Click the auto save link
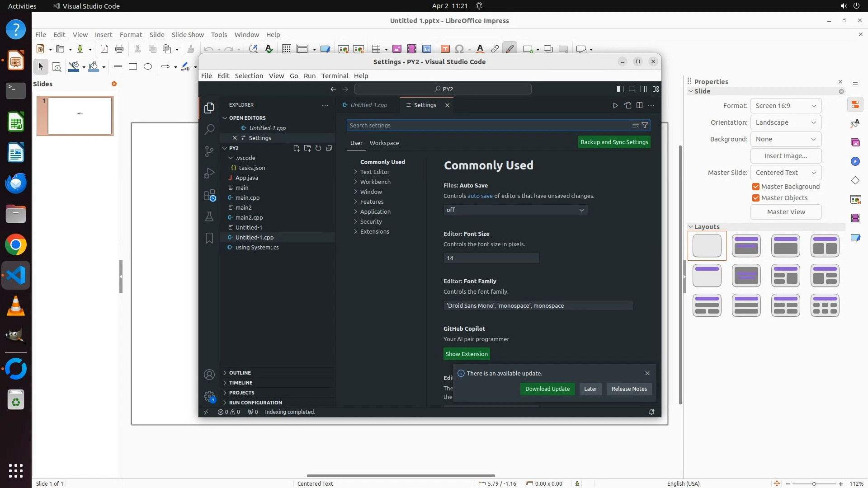 coord(480,196)
